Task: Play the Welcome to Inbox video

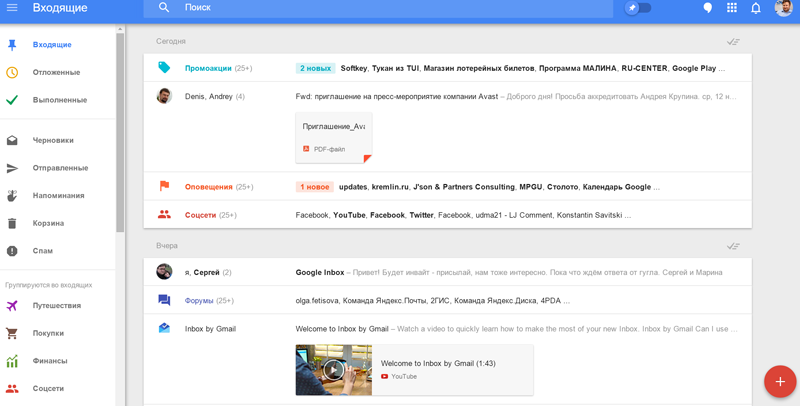Action: tap(334, 370)
